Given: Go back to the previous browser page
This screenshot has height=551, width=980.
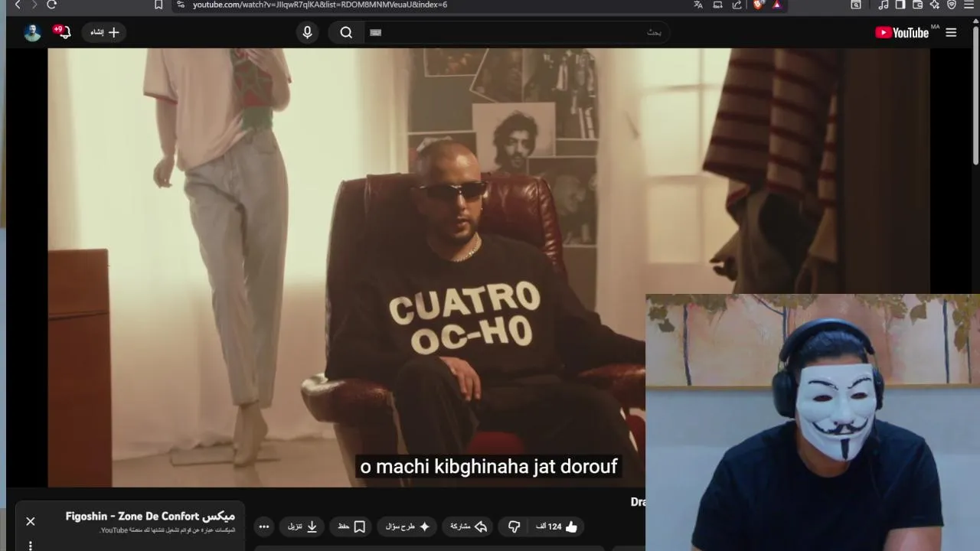Looking at the screenshot, I should 18,5.
